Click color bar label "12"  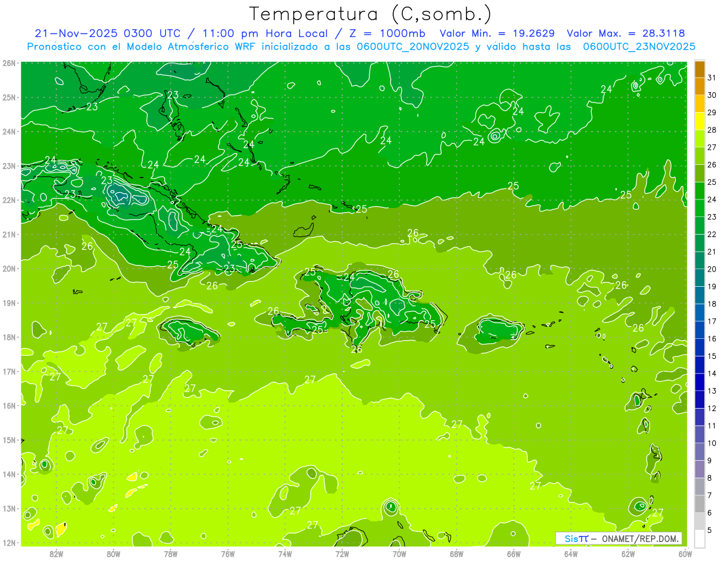(712, 408)
